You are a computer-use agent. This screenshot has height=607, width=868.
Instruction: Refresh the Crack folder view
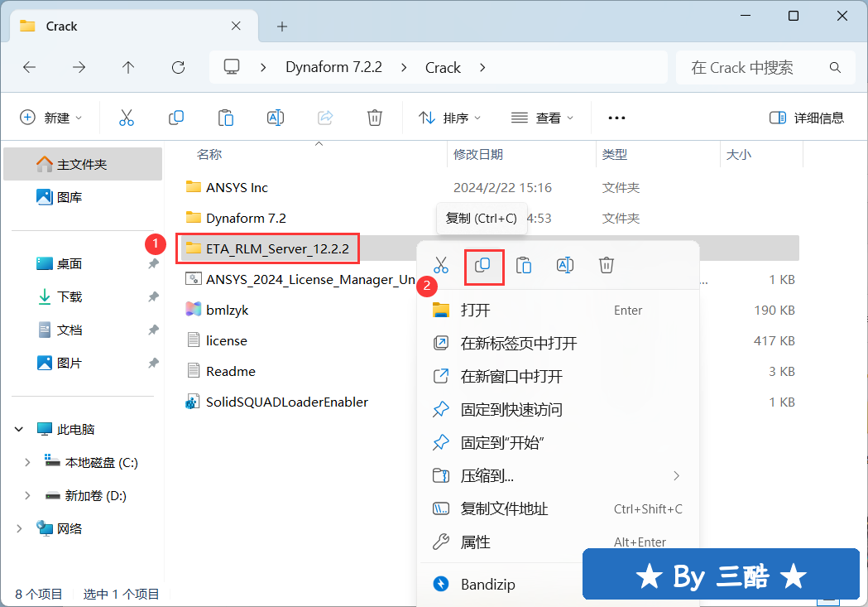click(178, 68)
